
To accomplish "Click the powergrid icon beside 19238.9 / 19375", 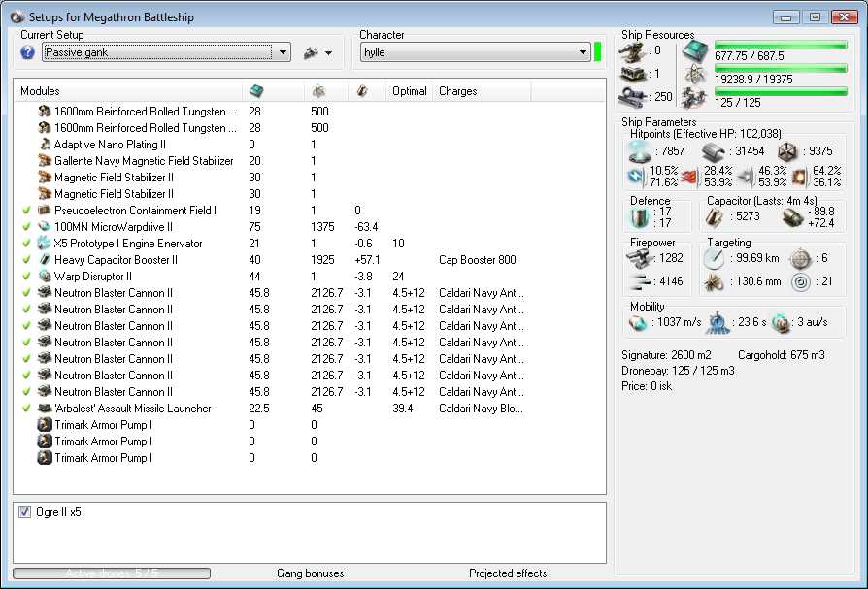I will [x=696, y=74].
